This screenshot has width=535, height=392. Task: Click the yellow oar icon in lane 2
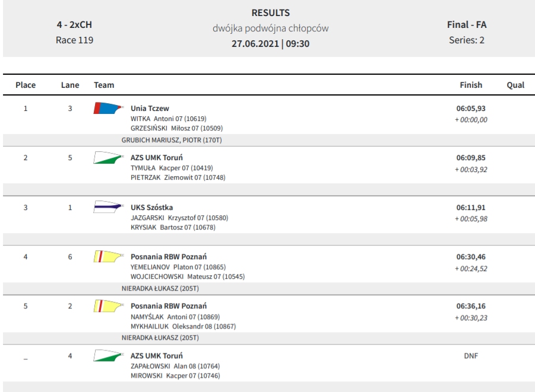pos(109,306)
